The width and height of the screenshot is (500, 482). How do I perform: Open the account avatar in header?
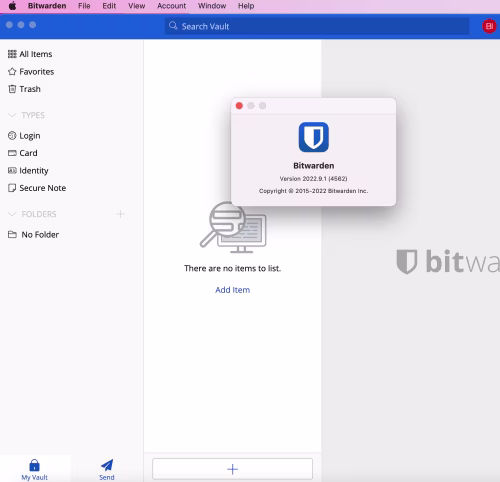[x=489, y=26]
